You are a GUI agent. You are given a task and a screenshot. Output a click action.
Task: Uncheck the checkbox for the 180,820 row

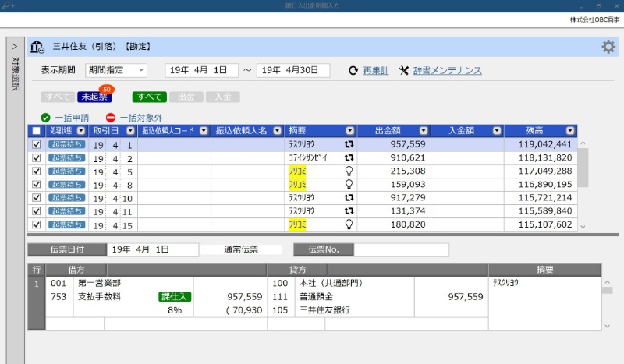(36, 224)
